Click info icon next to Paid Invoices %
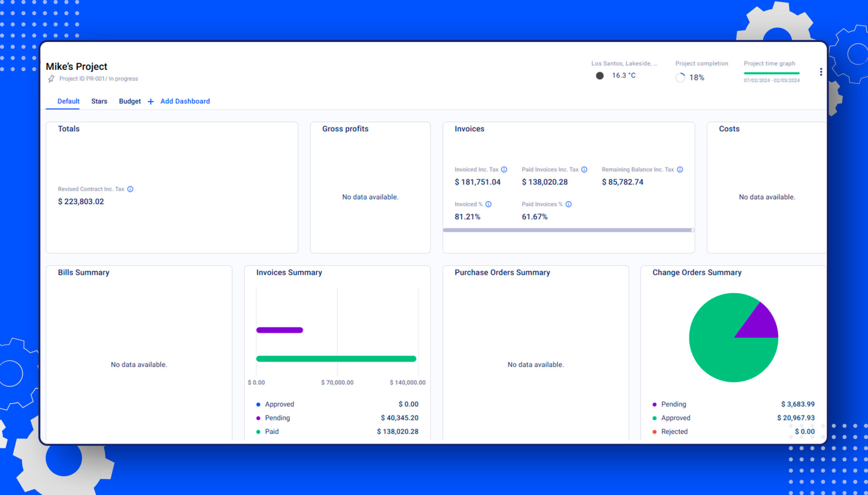 568,204
